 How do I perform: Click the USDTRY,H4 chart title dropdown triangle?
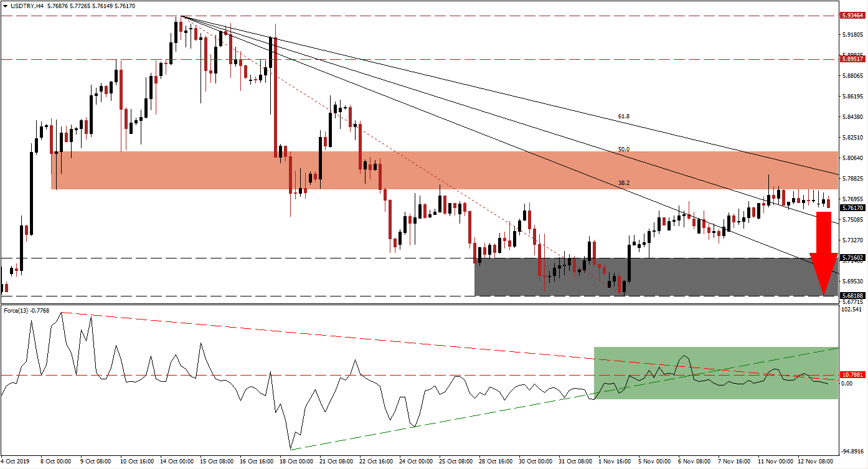[4, 6]
